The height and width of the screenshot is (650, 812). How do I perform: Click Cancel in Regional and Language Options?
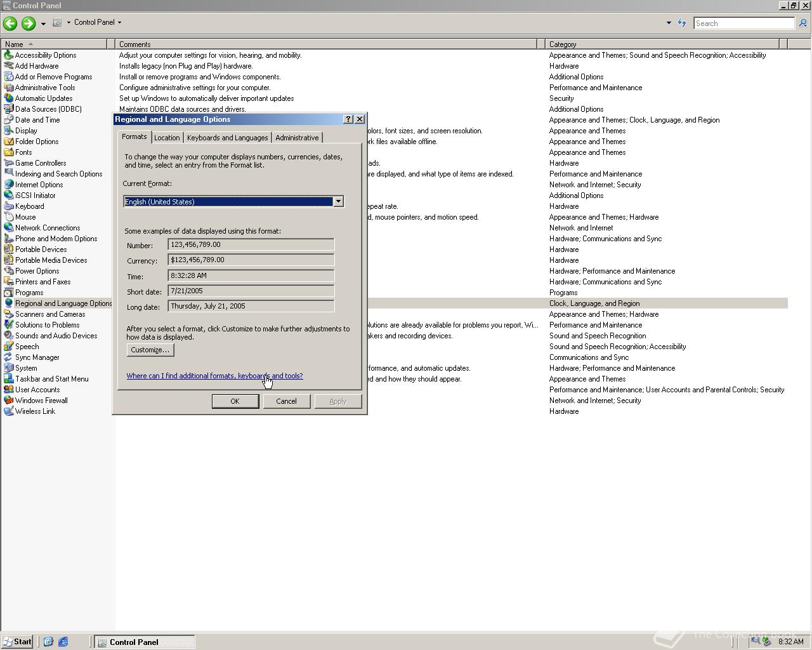[x=286, y=401]
